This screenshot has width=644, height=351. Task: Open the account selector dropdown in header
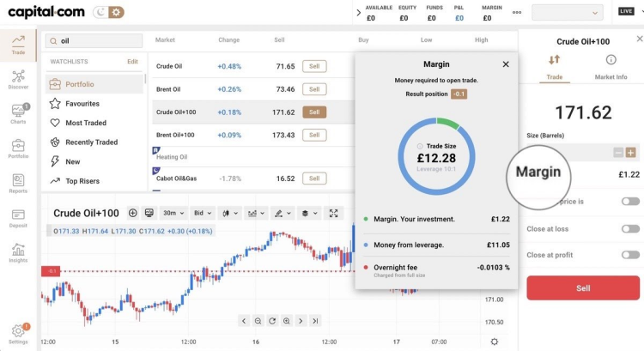click(567, 13)
